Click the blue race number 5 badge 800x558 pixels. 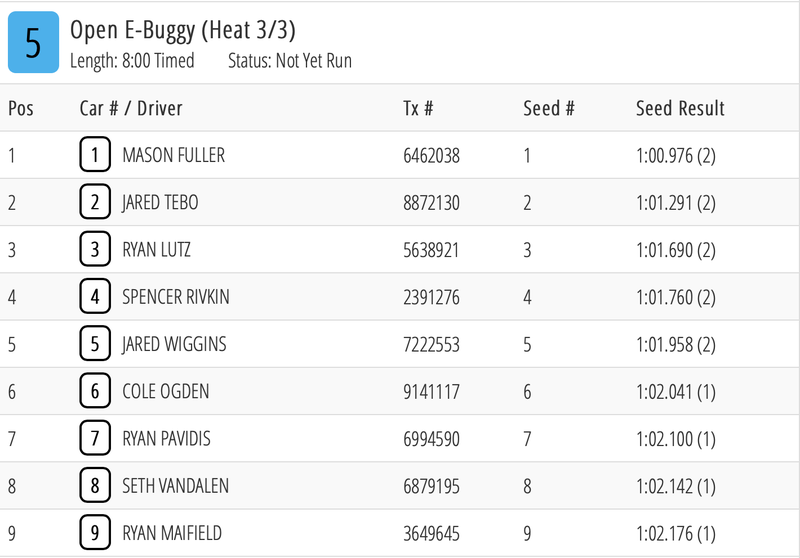33,44
